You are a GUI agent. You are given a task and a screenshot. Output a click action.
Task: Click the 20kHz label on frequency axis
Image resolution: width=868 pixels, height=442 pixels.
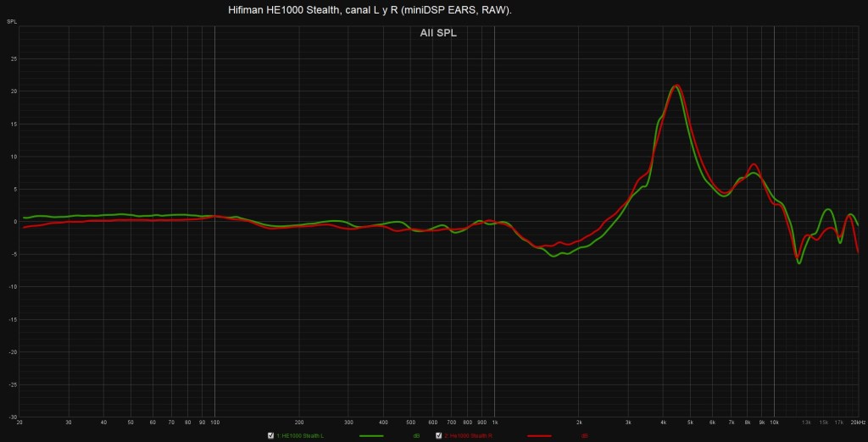point(858,422)
